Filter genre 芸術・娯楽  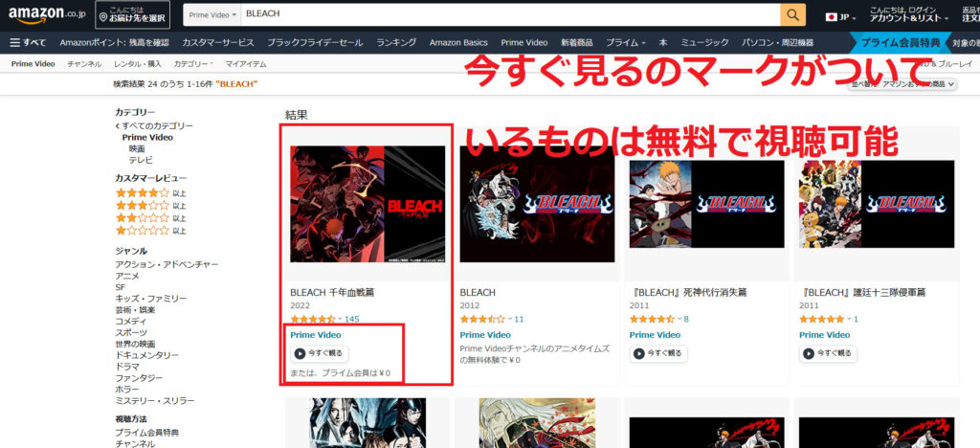point(135,310)
